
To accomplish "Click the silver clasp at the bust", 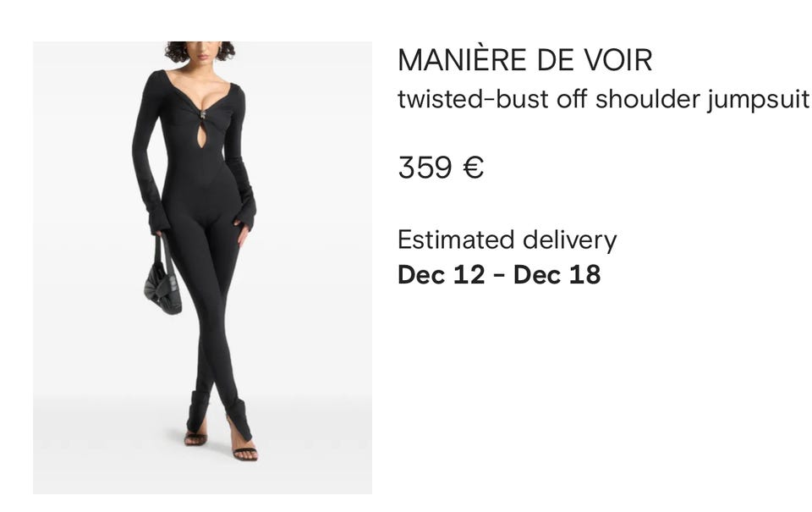I will [204, 116].
